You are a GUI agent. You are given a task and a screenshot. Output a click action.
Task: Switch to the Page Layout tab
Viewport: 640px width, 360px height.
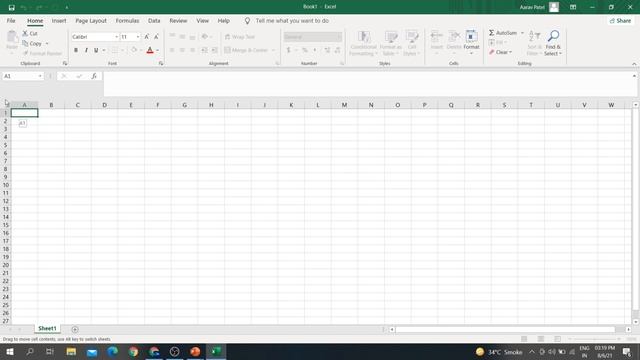[x=91, y=20]
